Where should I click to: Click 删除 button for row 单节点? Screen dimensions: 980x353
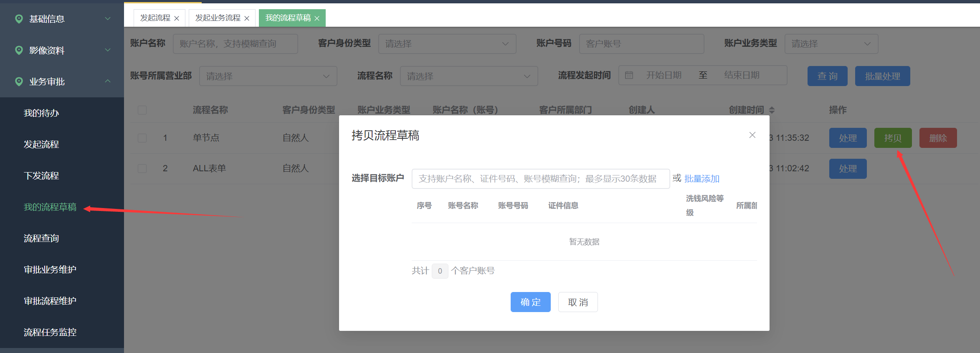[x=938, y=138]
